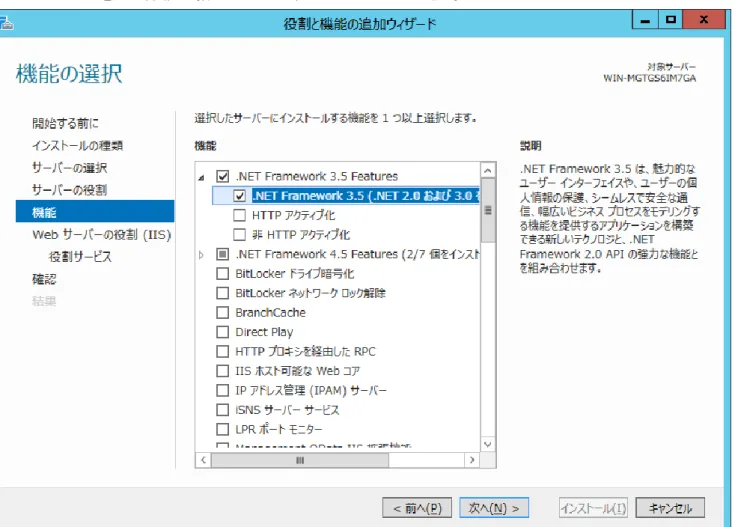Close the wizard window

(704, 20)
